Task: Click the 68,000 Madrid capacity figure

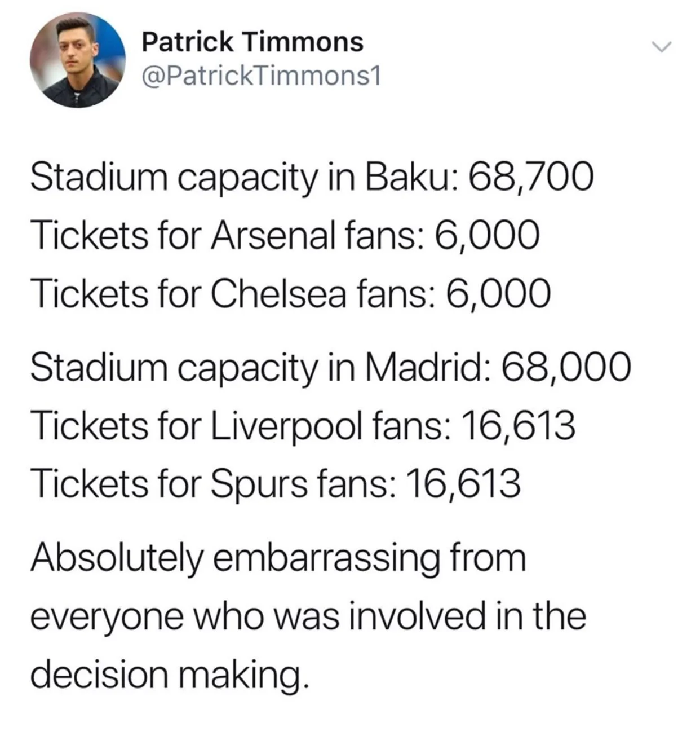Action: 565,367
